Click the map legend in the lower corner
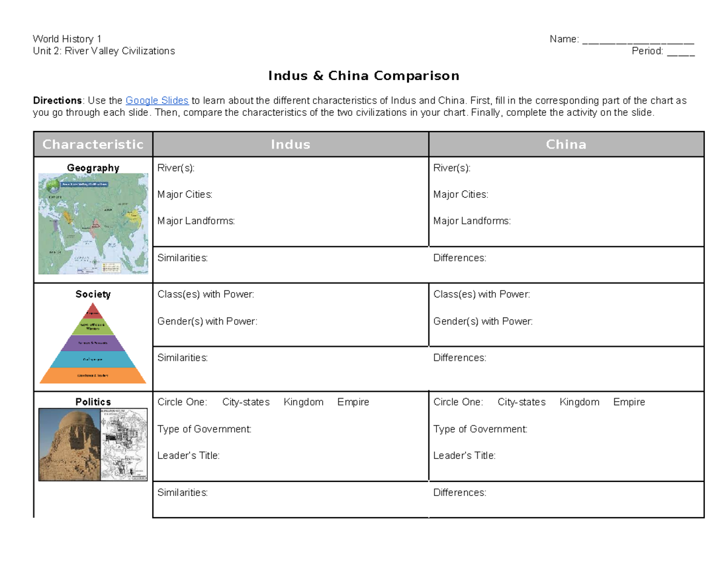Viewport: 728px width, 562px height. pos(111,267)
